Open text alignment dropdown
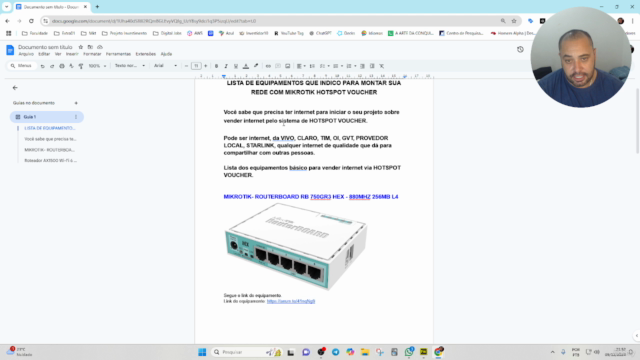The image size is (640, 360). click(x=301, y=66)
